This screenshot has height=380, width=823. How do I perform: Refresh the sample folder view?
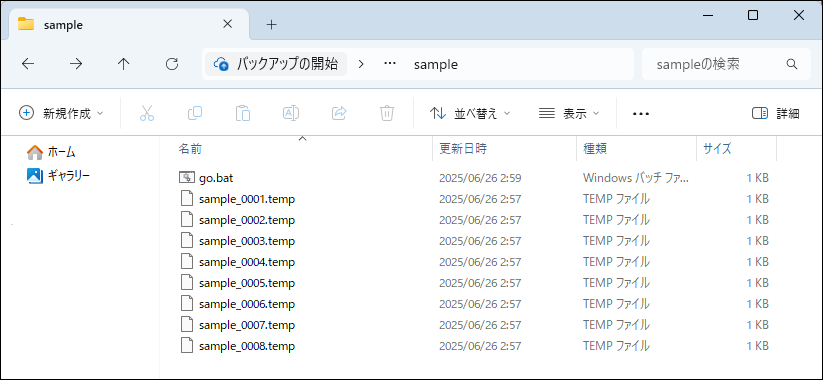pyautogui.click(x=172, y=64)
